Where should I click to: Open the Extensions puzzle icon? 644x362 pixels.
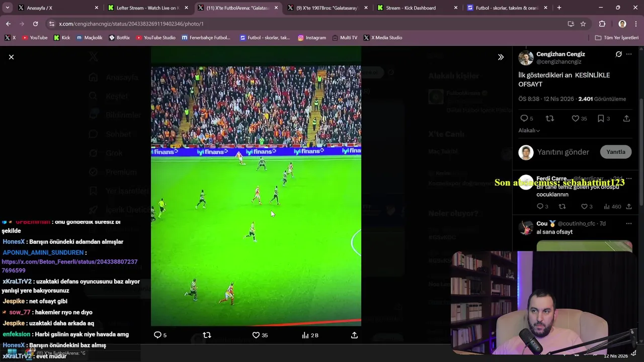point(602,24)
